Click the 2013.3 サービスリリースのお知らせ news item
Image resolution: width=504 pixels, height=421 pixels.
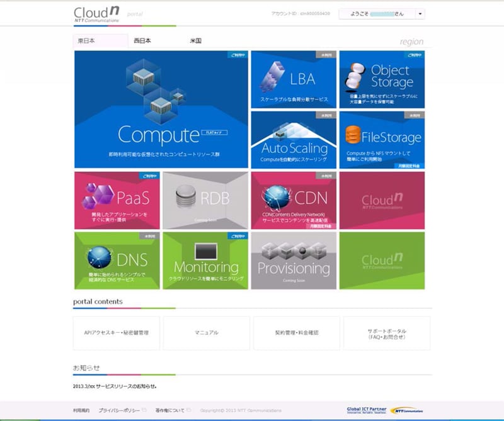coord(115,386)
